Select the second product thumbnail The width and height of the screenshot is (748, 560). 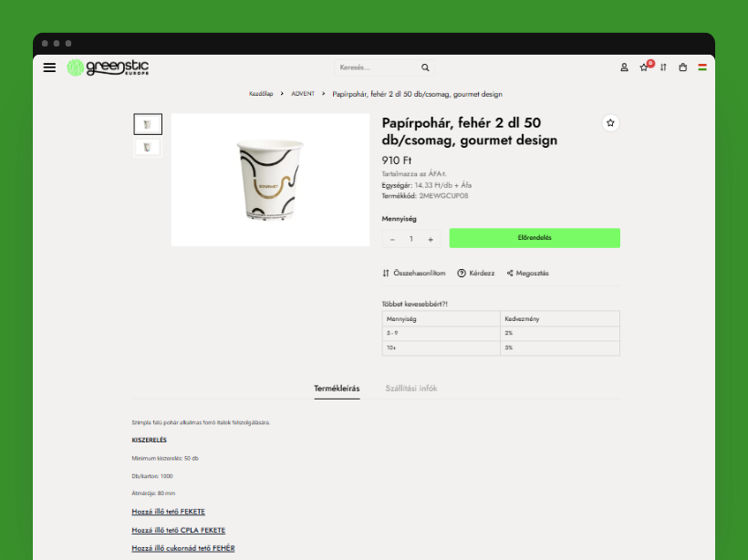click(148, 147)
